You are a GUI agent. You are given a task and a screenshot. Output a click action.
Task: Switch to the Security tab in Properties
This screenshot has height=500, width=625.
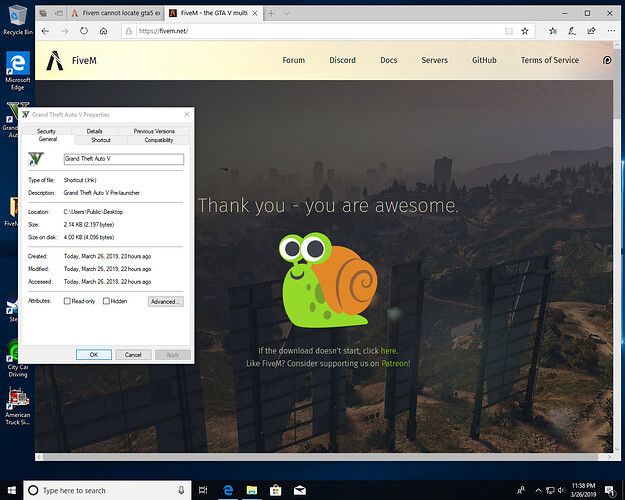click(x=46, y=131)
